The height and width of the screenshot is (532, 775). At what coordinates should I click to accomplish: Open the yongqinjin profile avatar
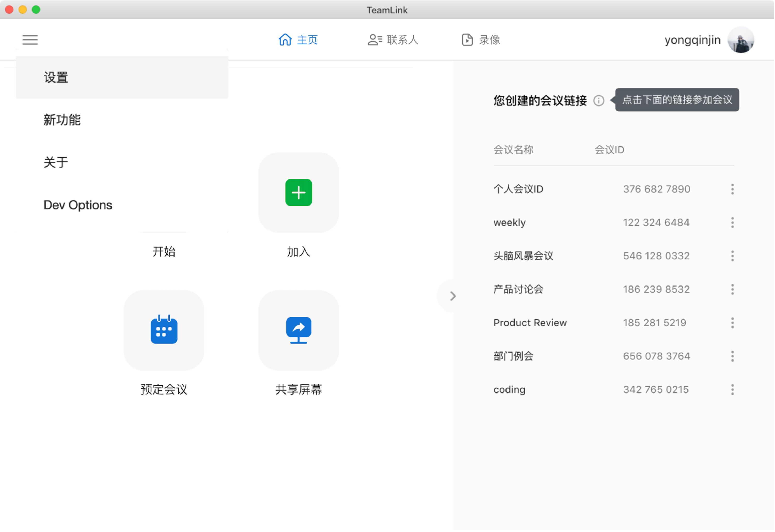pyautogui.click(x=741, y=40)
